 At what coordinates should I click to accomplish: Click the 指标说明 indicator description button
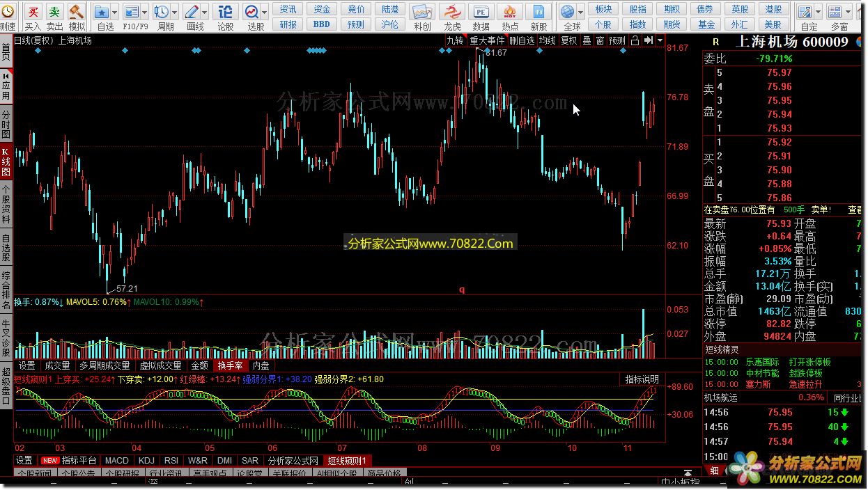[642, 379]
